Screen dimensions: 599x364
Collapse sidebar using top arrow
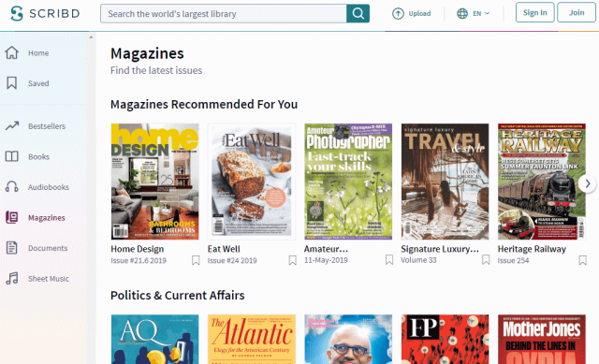[91, 37]
